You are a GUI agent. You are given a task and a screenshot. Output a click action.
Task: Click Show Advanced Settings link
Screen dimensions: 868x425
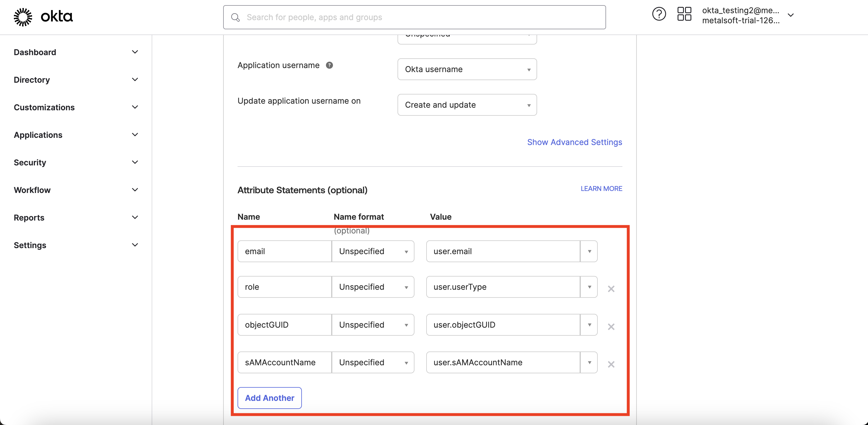click(574, 142)
